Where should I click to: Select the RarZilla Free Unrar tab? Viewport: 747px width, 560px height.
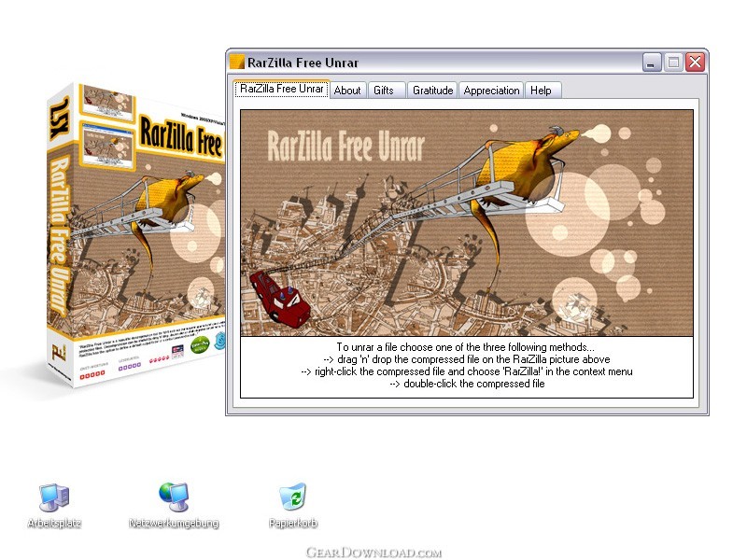[282, 89]
